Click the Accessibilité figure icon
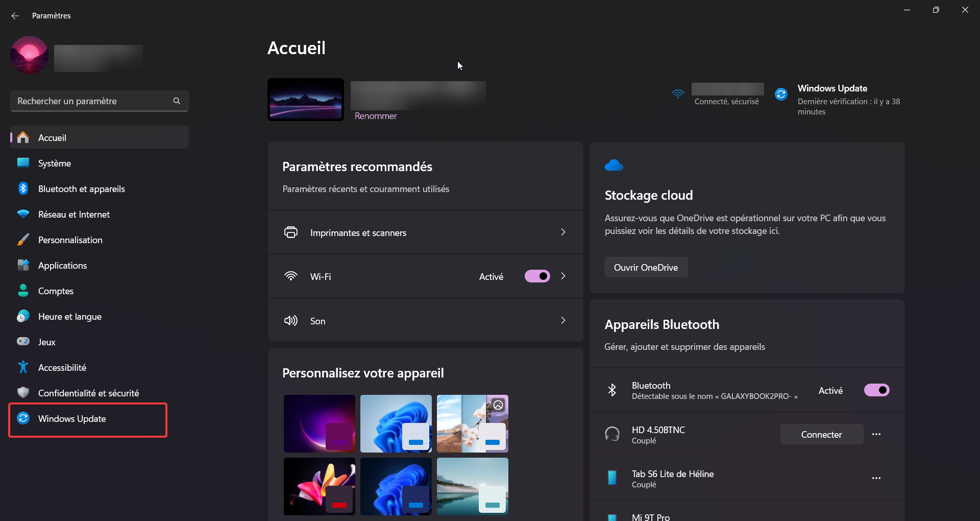980x521 pixels. (23, 367)
